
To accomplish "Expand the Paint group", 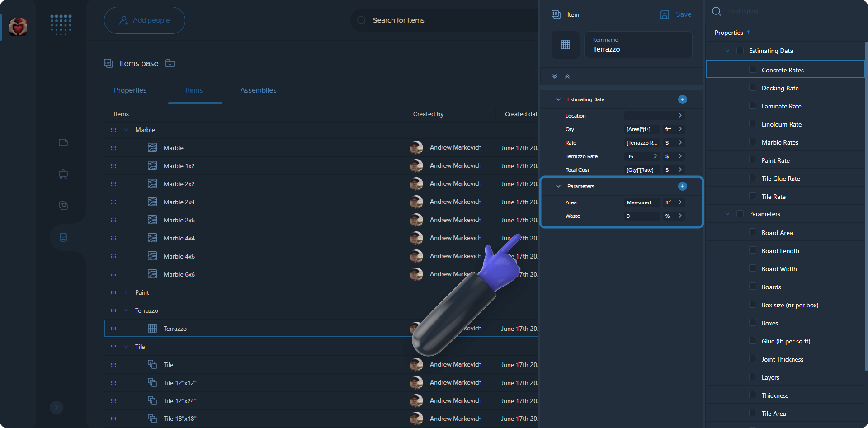I will coord(126,292).
